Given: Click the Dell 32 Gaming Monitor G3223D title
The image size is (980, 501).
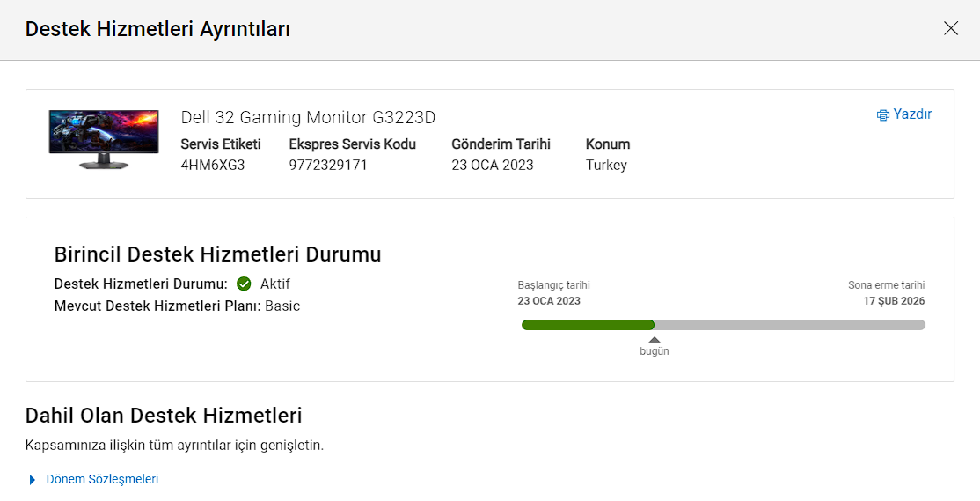Looking at the screenshot, I should tap(308, 117).
